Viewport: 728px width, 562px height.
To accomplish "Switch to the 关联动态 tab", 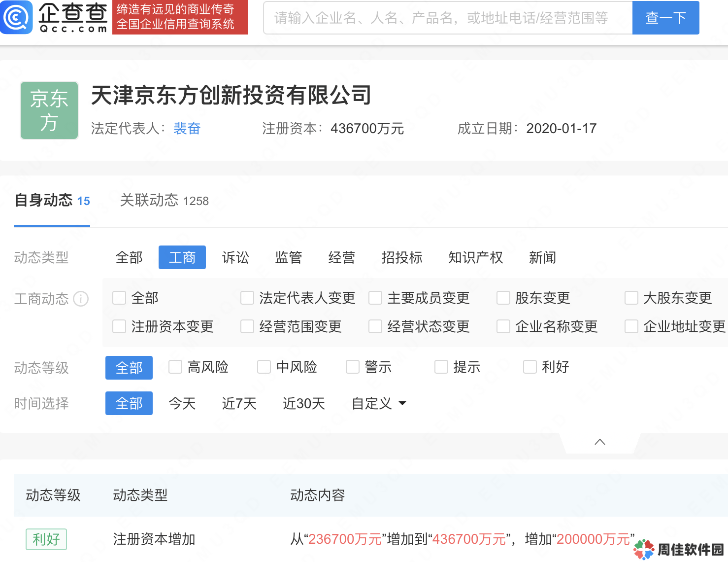I will point(165,201).
